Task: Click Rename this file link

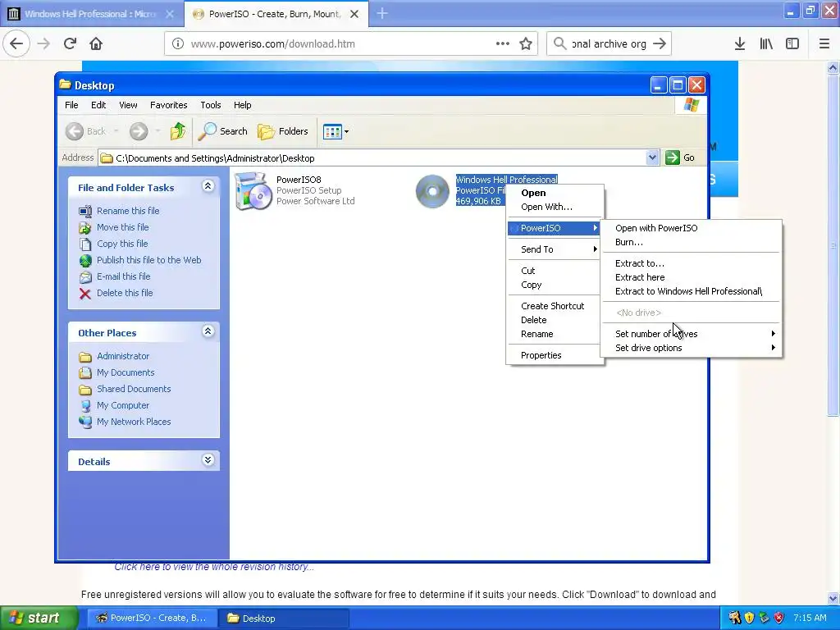Action: tap(128, 211)
